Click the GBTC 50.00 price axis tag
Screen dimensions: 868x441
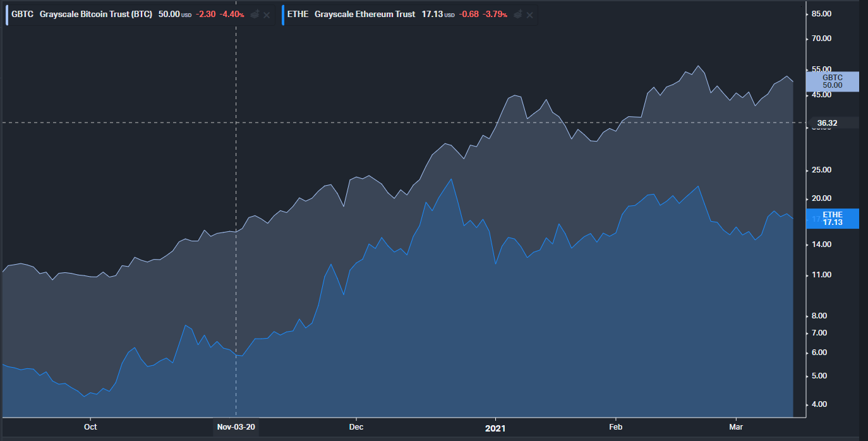pos(832,82)
